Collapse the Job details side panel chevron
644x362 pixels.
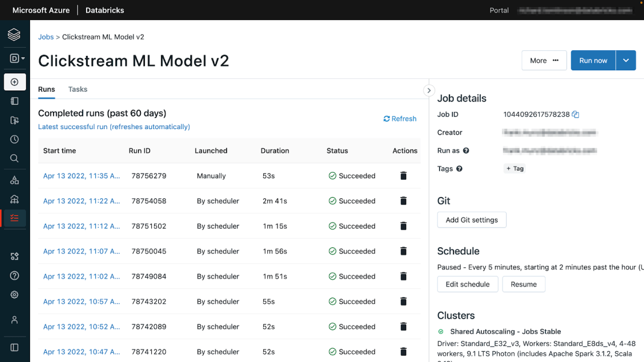click(429, 90)
